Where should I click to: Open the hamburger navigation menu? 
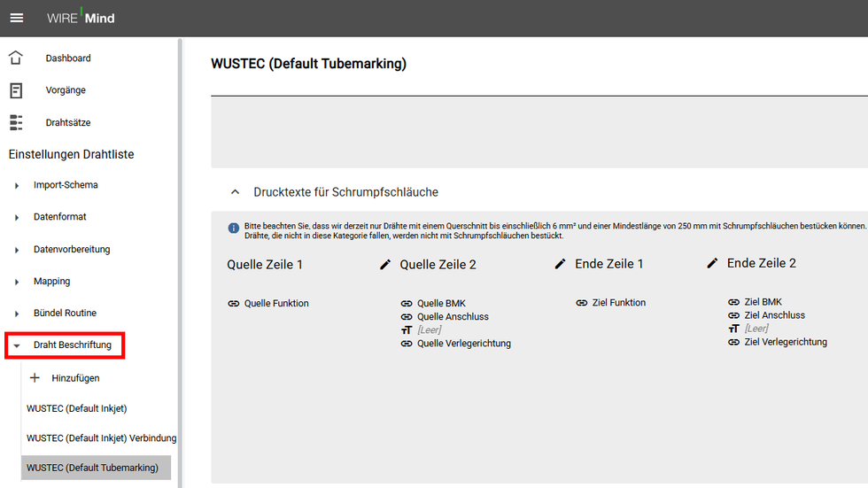(17, 18)
